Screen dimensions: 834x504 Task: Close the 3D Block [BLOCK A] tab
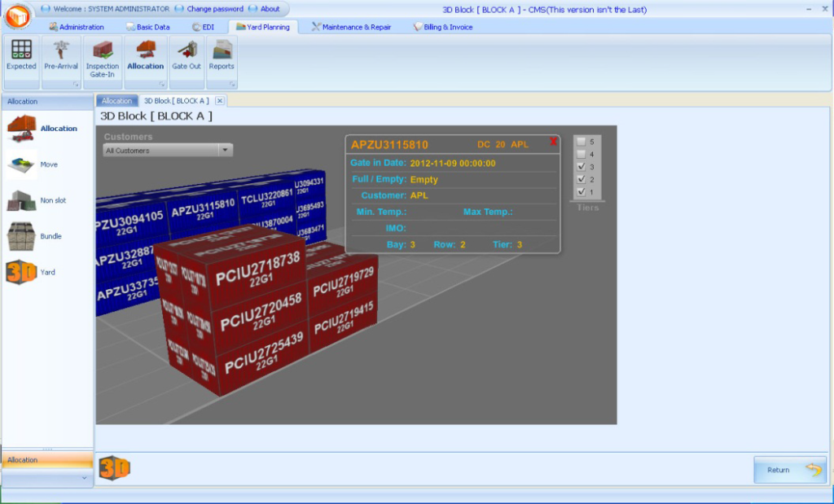click(x=220, y=100)
